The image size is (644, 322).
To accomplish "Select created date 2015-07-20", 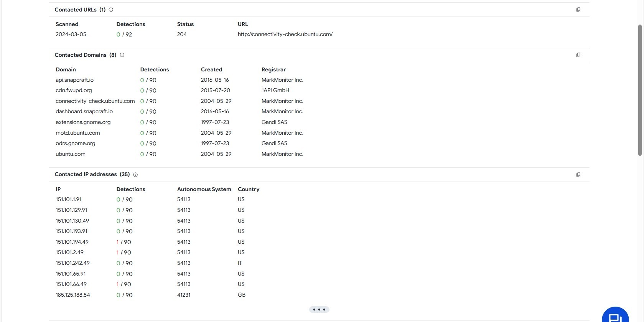I will [x=216, y=90].
